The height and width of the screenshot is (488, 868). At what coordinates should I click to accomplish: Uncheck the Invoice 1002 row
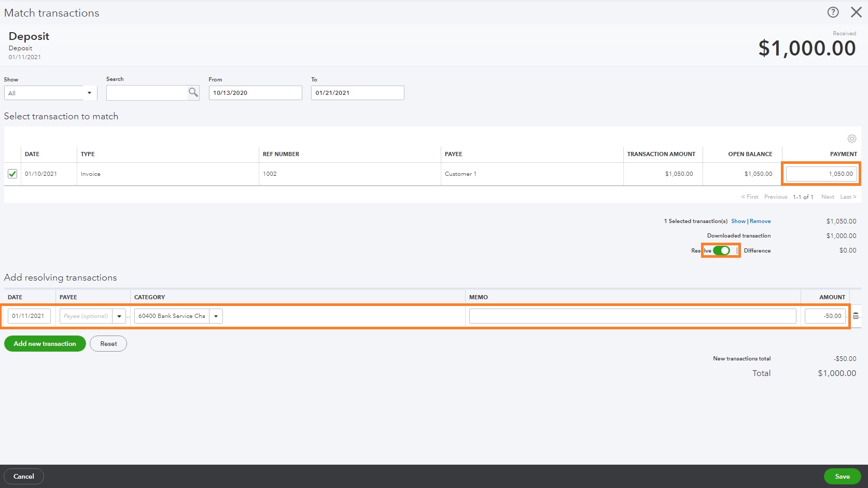tap(12, 174)
